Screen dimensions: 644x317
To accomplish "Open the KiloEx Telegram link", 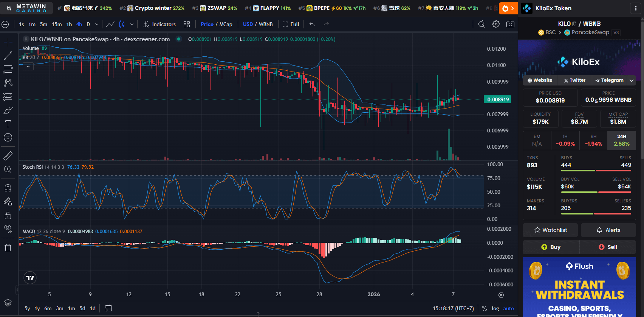I will (x=609, y=80).
